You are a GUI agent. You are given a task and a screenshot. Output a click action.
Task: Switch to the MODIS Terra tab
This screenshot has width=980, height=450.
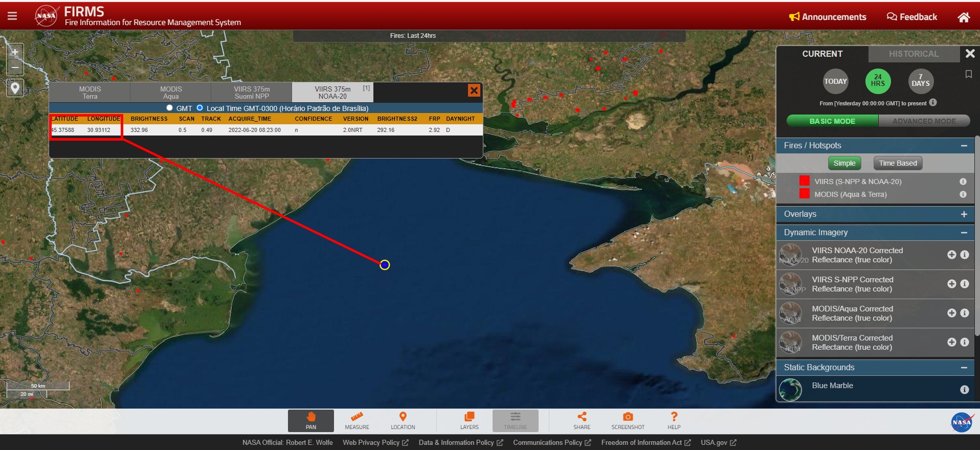coord(90,93)
